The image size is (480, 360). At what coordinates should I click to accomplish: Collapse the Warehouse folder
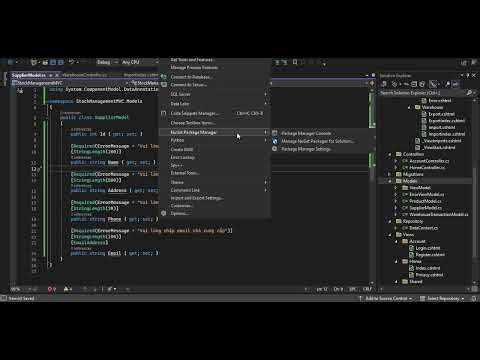click(409, 107)
